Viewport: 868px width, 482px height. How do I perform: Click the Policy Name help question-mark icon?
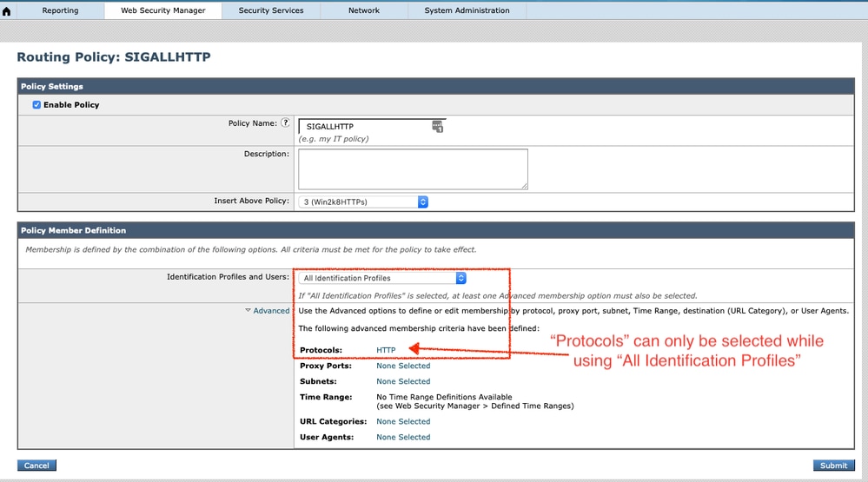tap(285, 122)
